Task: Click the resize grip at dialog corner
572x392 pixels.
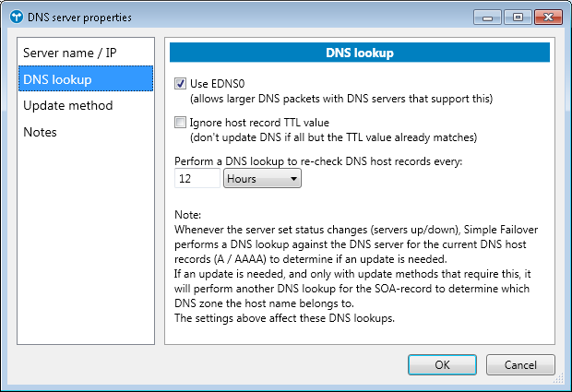Action: [x=560, y=380]
